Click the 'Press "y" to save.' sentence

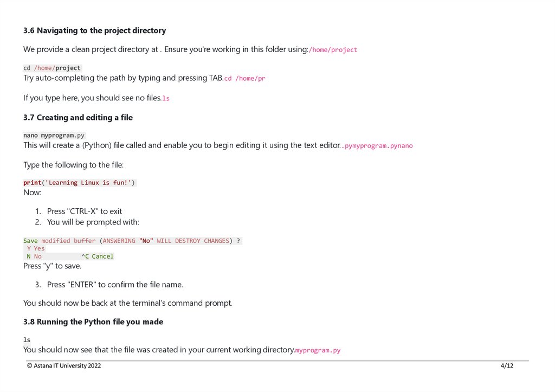click(x=53, y=266)
